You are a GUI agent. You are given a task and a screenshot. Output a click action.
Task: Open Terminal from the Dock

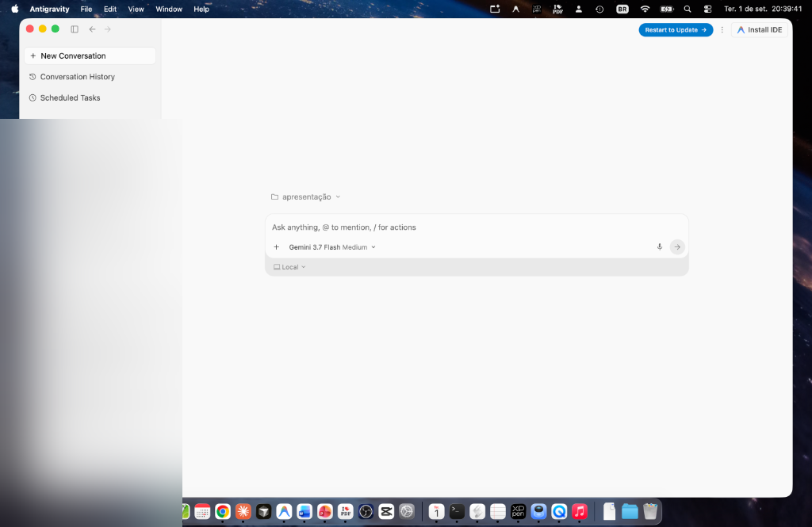click(x=457, y=511)
